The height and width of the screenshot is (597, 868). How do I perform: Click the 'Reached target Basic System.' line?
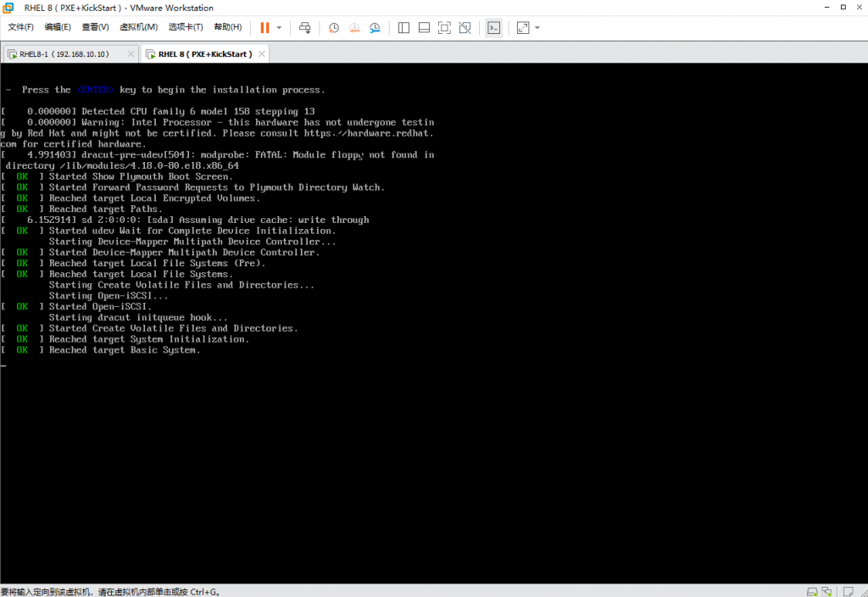tap(125, 350)
